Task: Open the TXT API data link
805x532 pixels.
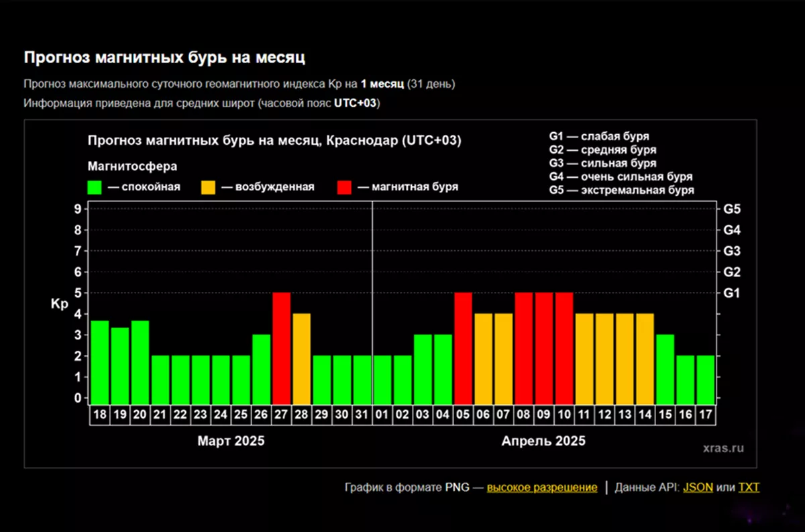Action: pyautogui.click(x=749, y=488)
